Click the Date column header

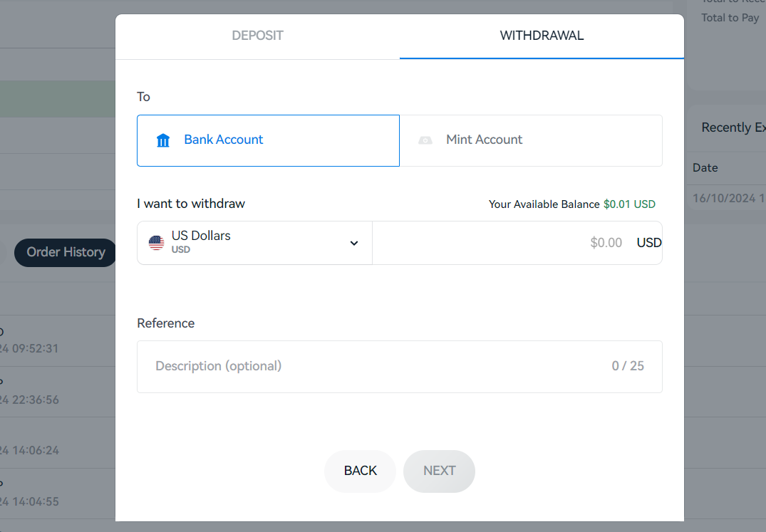point(705,168)
